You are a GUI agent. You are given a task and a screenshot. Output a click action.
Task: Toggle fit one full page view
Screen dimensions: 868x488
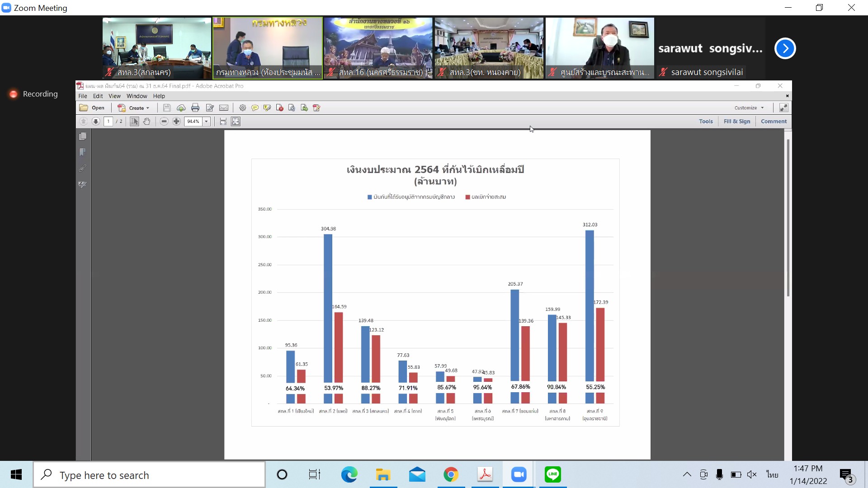[236, 122]
